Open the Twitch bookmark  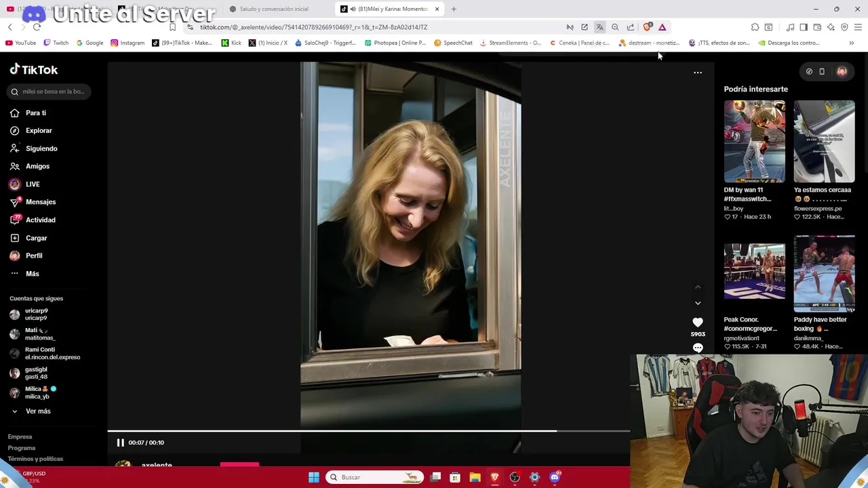(56, 43)
